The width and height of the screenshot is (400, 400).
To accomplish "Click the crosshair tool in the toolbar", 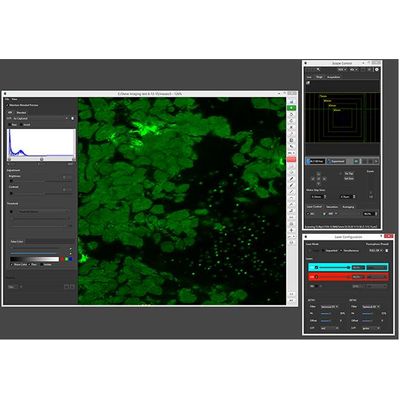I will click(x=291, y=230).
